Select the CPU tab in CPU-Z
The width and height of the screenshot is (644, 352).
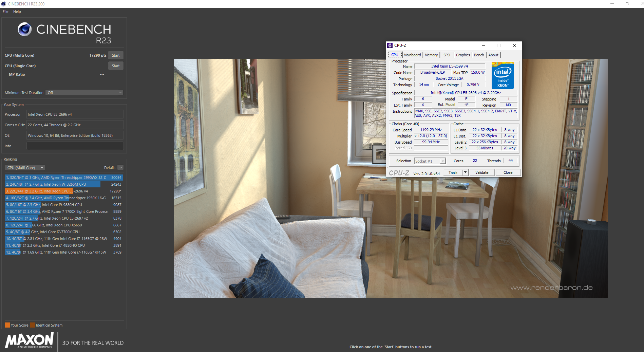click(395, 55)
